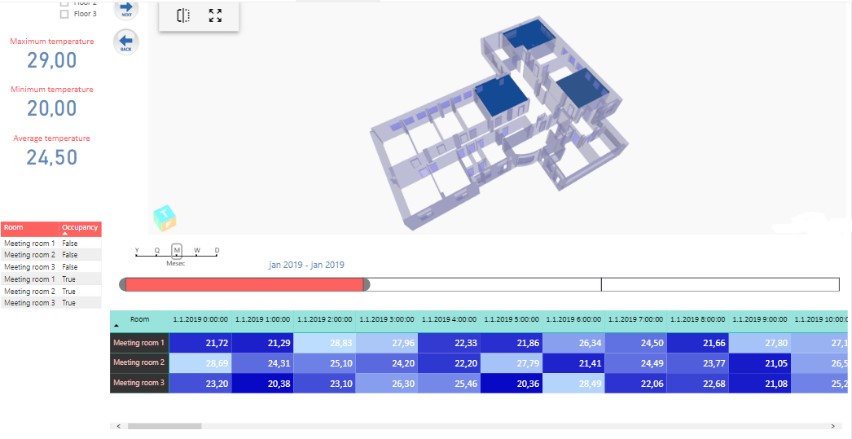852x439 pixels.
Task: Grab the right handle of the red timeline range
Action: (x=366, y=284)
